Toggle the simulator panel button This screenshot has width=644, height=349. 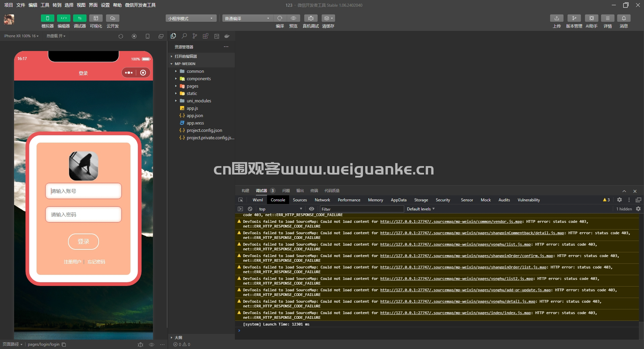[x=47, y=18]
